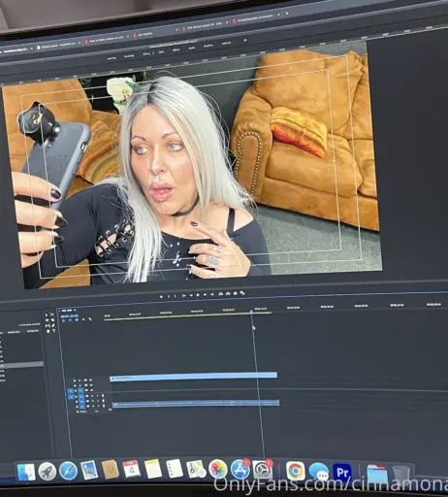The height and width of the screenshot is (497, 448).
Task: Open App Store from the dock
Action: 240,470
